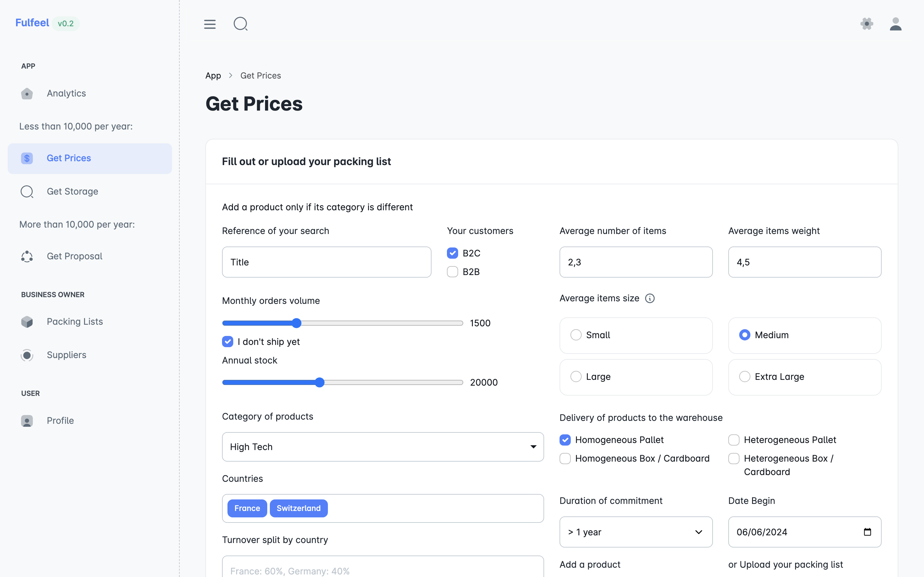The height and width of the screenshot is (577, 924).
Task: Click the App breadcrumb link
Action: pyautogui.click(x=213, y=76)
